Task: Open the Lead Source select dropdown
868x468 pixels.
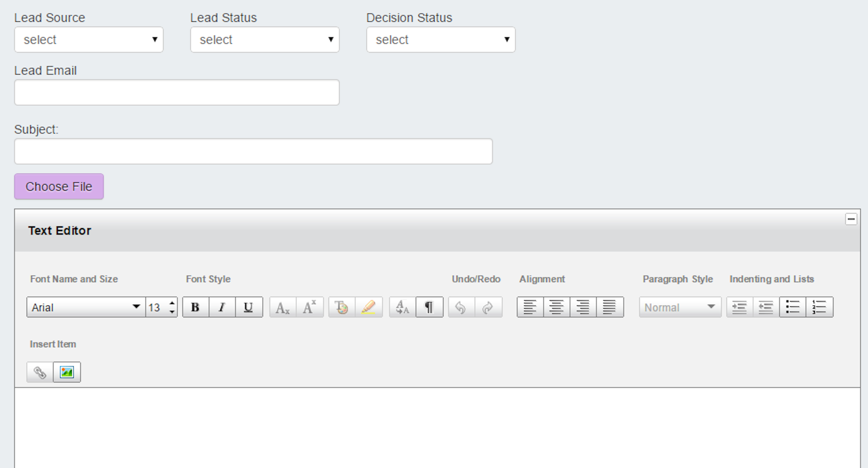Action: [x=88, y=40]
